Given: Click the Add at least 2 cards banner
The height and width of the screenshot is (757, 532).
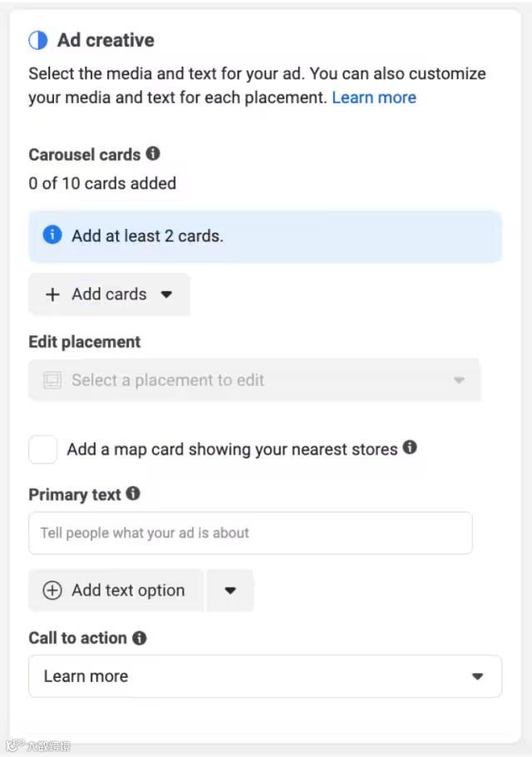Looking at the screenshot, I should tap(265, 236).
